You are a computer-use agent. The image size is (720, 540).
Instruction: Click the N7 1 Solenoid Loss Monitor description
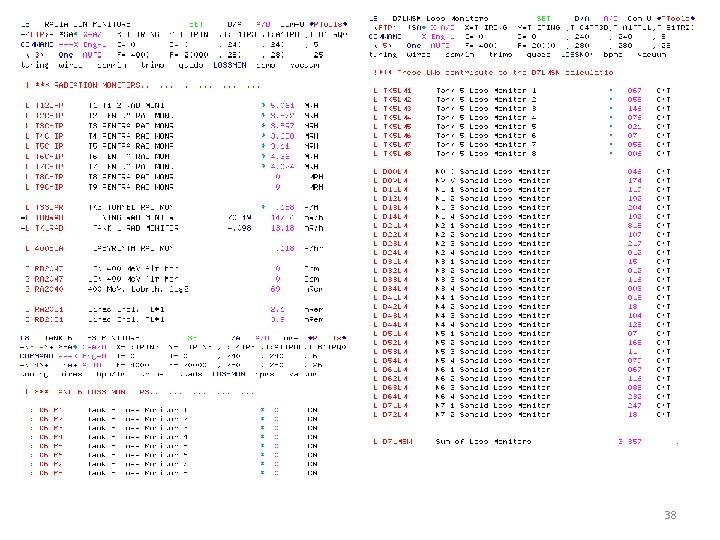[493, 406]
